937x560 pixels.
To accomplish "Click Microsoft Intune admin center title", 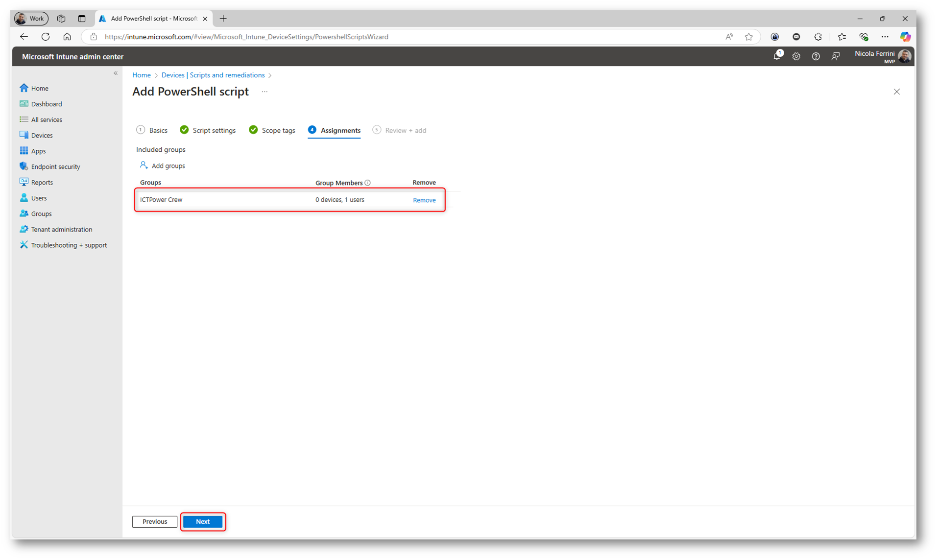I will (72, 57).
